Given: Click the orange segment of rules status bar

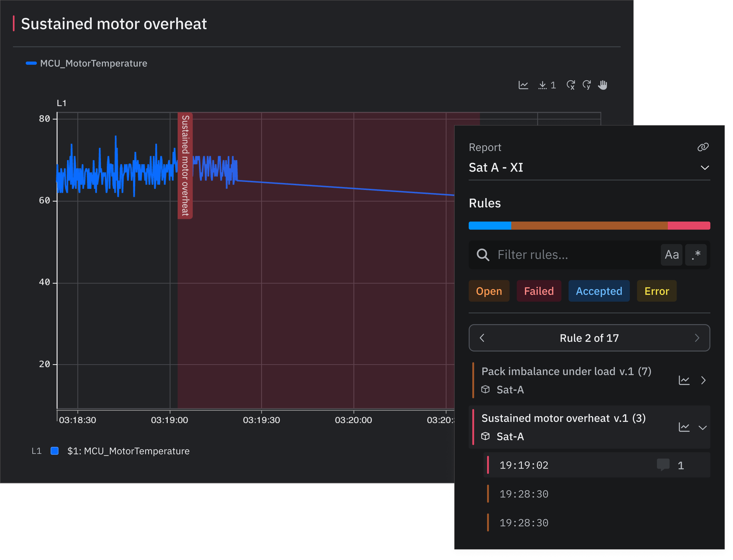Looking at the screenshot, I should coord(589,226).
